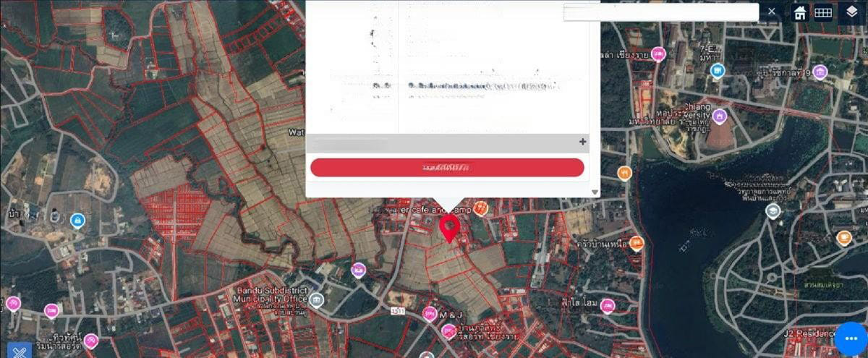Clear search with the X button

pyautogui.click(x=772, y=12)
